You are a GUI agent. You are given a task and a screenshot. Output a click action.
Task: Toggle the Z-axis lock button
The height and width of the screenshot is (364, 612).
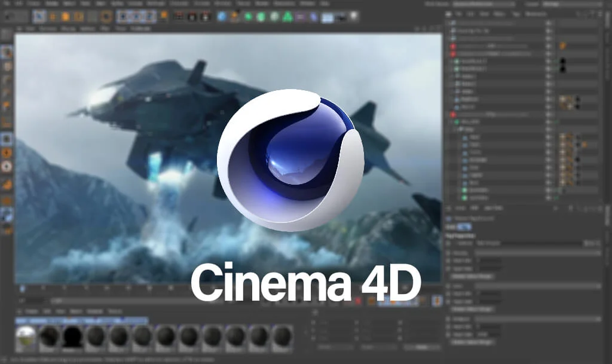click(x=150, y=17)
